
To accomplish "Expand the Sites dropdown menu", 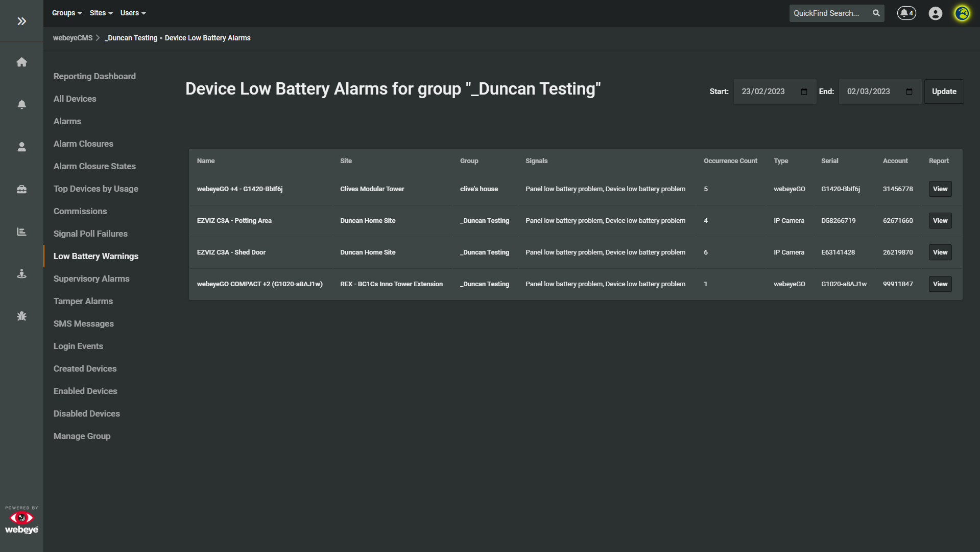I will click(101, 13).
